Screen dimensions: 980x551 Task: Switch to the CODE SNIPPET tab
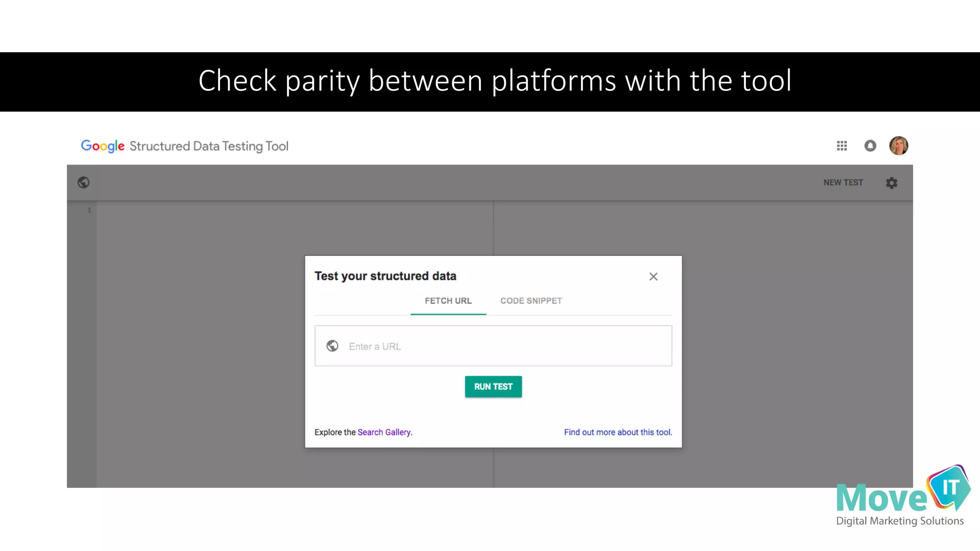tap(531, 301)
